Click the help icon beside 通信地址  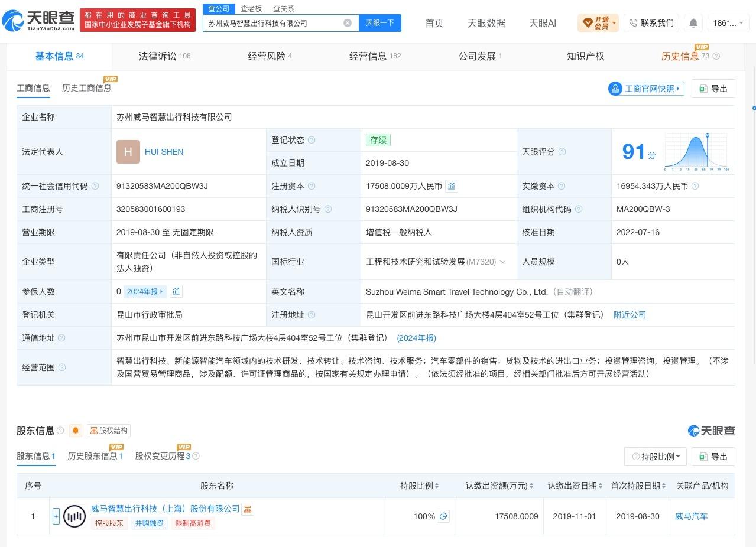pyautogui.click(x=61, y=338)
